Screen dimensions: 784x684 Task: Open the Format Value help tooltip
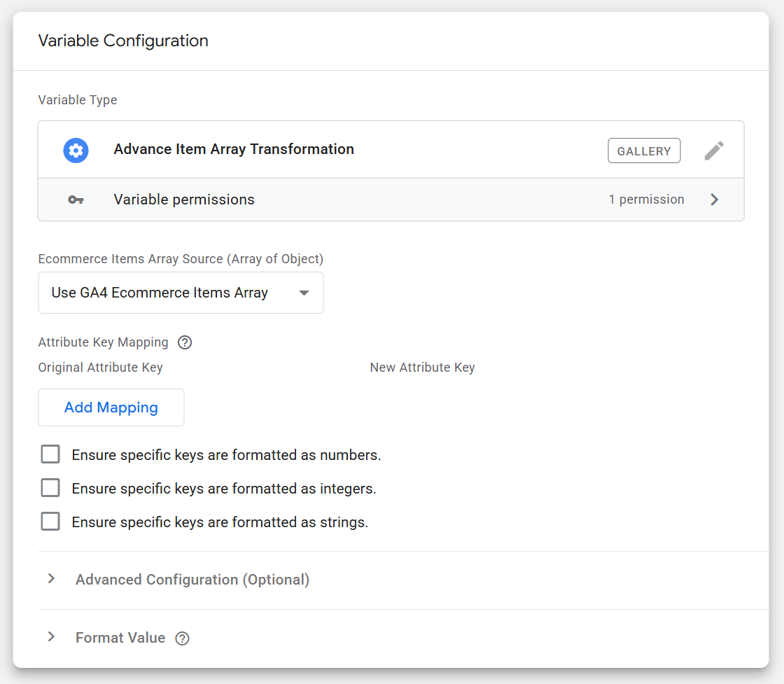[x=182, y=638]
